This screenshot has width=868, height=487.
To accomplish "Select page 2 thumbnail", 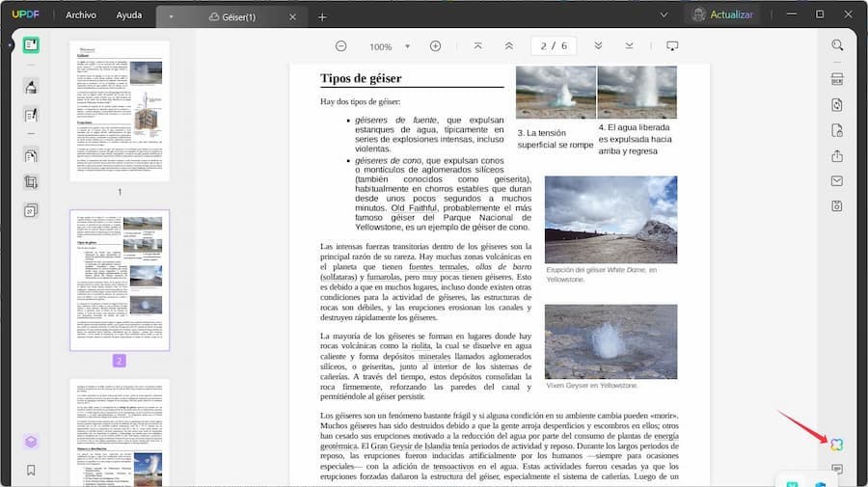I will 120,280.
